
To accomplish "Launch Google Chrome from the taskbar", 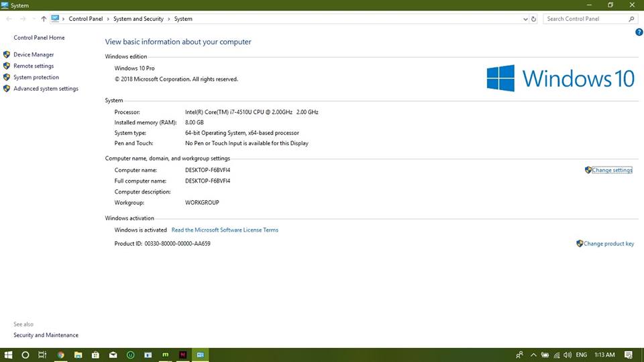I will (61, 355).
